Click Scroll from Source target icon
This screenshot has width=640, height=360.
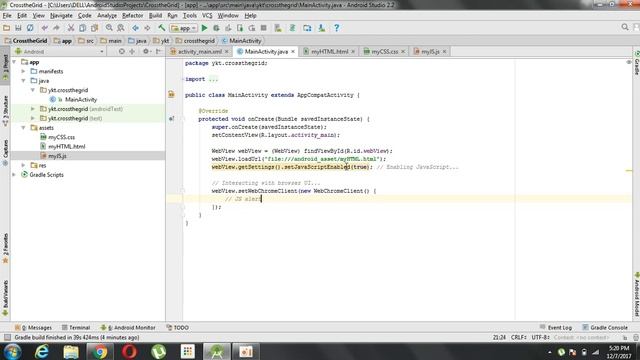pos(122,51)
